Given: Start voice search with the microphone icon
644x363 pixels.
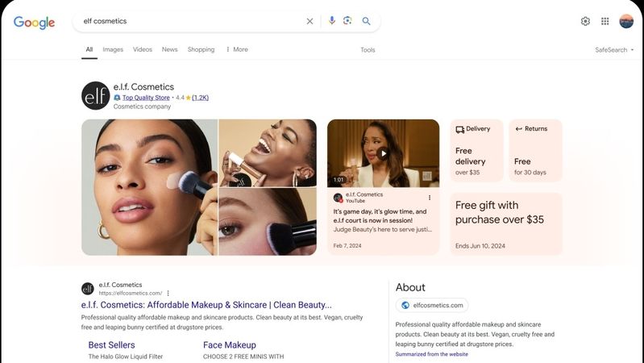Looking at the screenshot, I should pyautogui.click(x=332, y=20).
